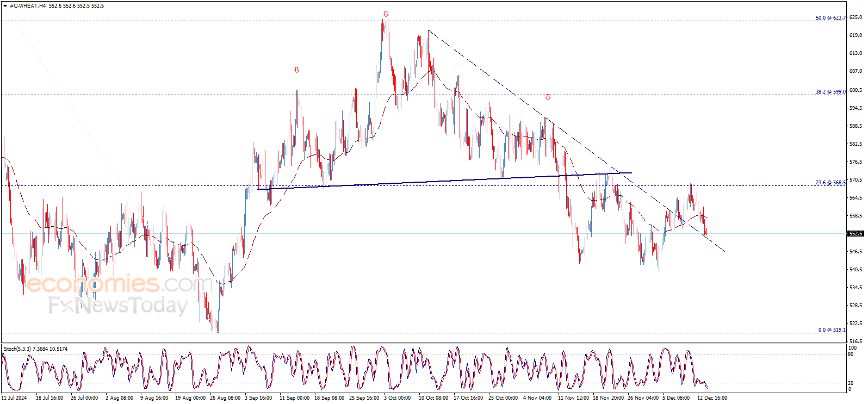Click the 26 Jul 00:00 time label
Screen dimensions: 868x404
[84, 398]
